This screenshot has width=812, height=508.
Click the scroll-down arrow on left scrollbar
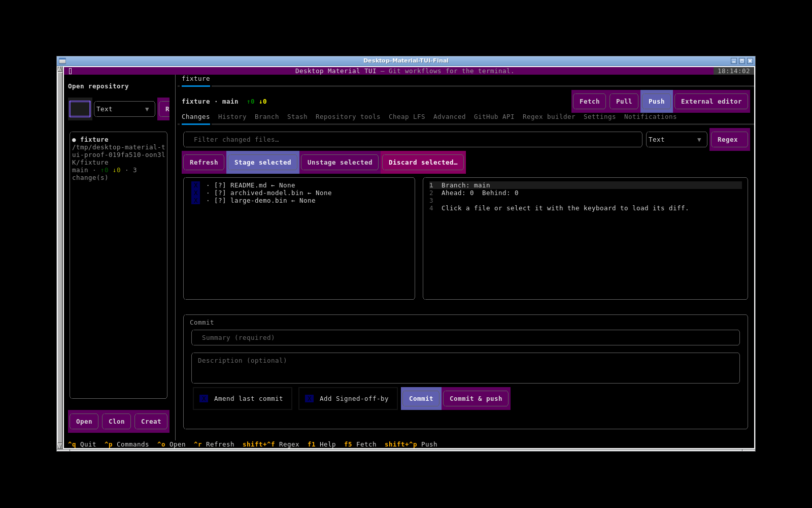(x=60, y=446)
